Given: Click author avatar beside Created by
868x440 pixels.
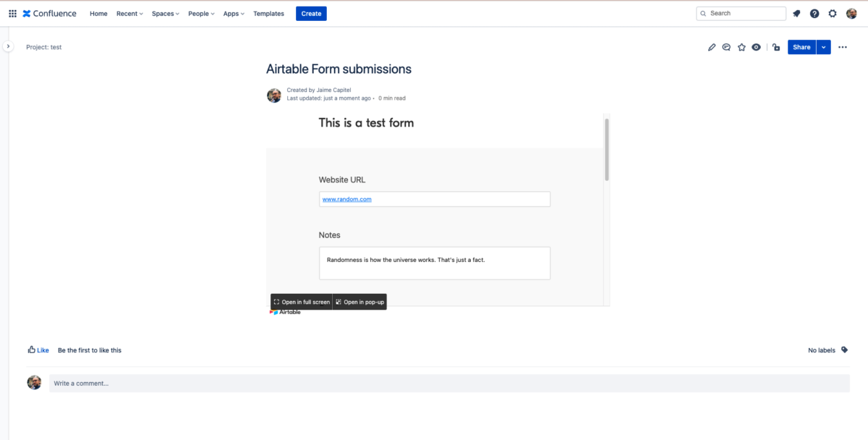Looking at the screenshot, I should click(274, 95).
